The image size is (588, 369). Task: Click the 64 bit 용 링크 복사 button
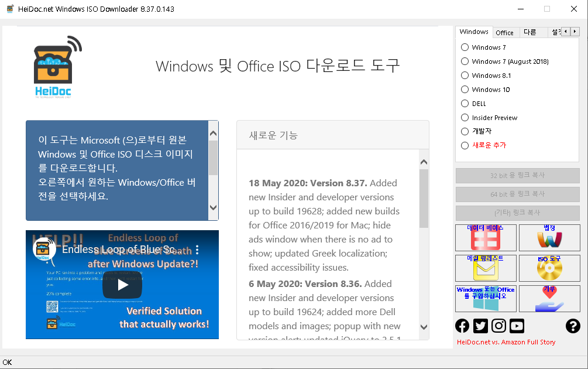(x=518, y=194)
